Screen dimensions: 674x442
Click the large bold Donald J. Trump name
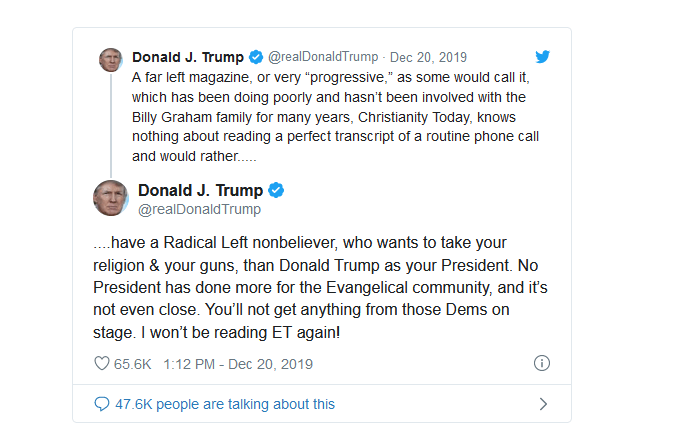(x=200, y=190)
